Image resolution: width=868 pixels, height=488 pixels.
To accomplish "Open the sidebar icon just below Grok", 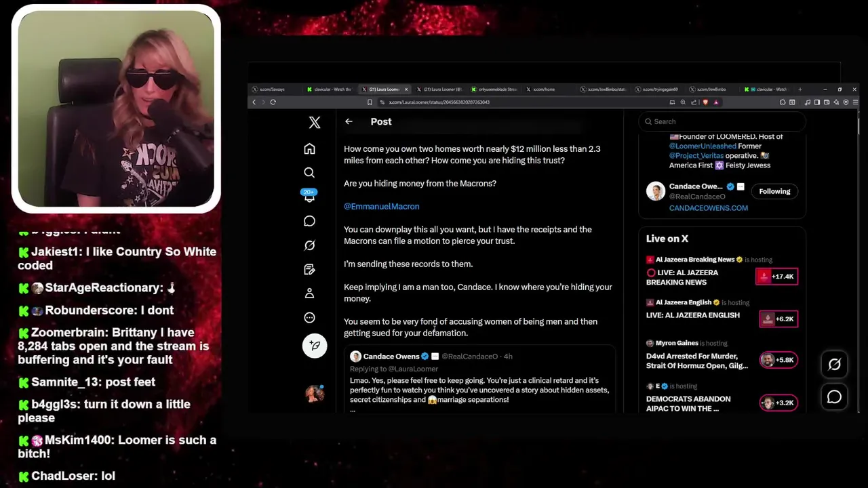I will pyautogui.click(x=309, y=269).
